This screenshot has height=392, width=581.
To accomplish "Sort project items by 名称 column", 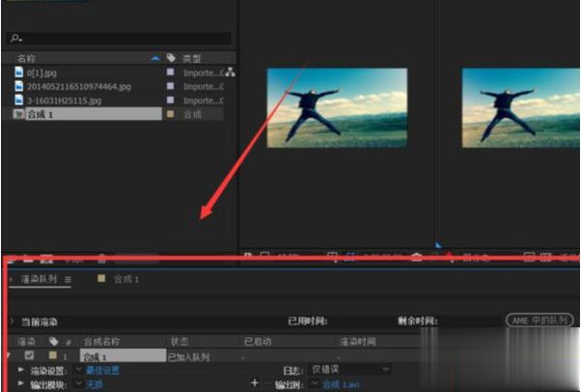I will pos(27,58).
